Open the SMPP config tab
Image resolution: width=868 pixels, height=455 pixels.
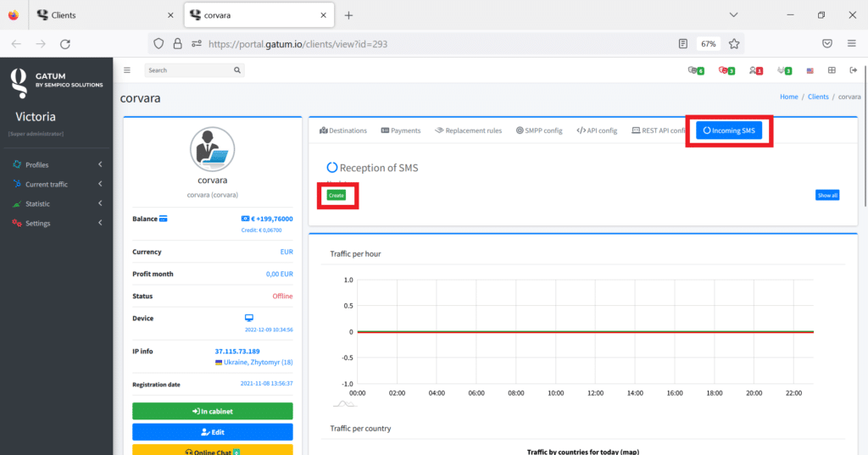click(539, 130)
